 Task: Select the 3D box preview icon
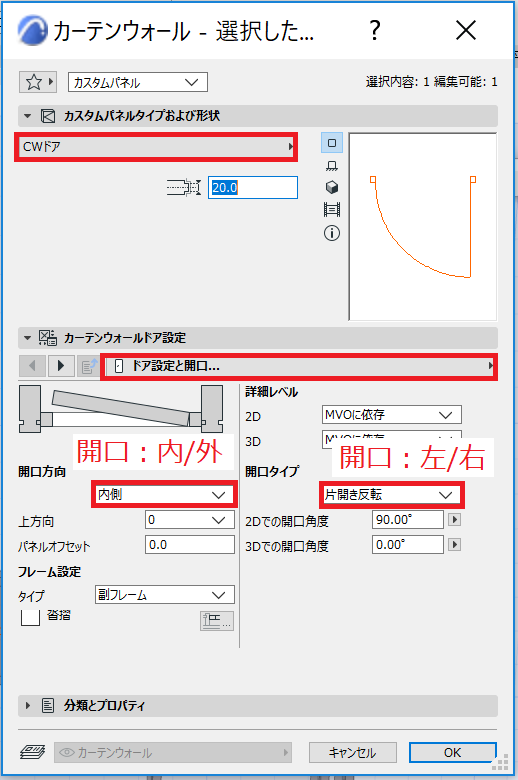point(332,188)
